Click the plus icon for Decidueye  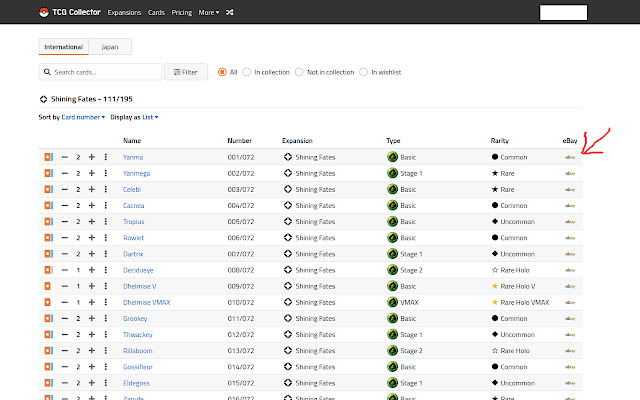point(92,270)
